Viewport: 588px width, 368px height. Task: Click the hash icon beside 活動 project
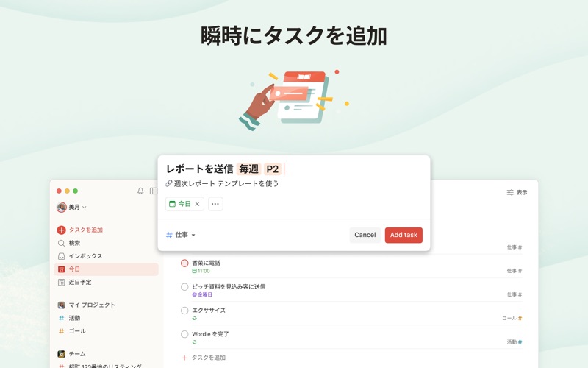(x=61, y=318)
